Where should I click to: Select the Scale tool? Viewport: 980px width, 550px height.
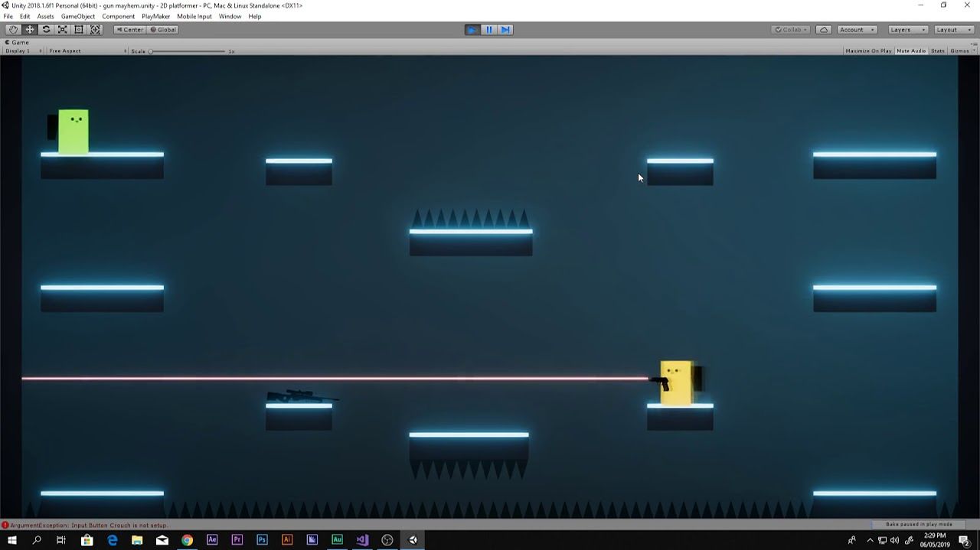click(62, 30)
